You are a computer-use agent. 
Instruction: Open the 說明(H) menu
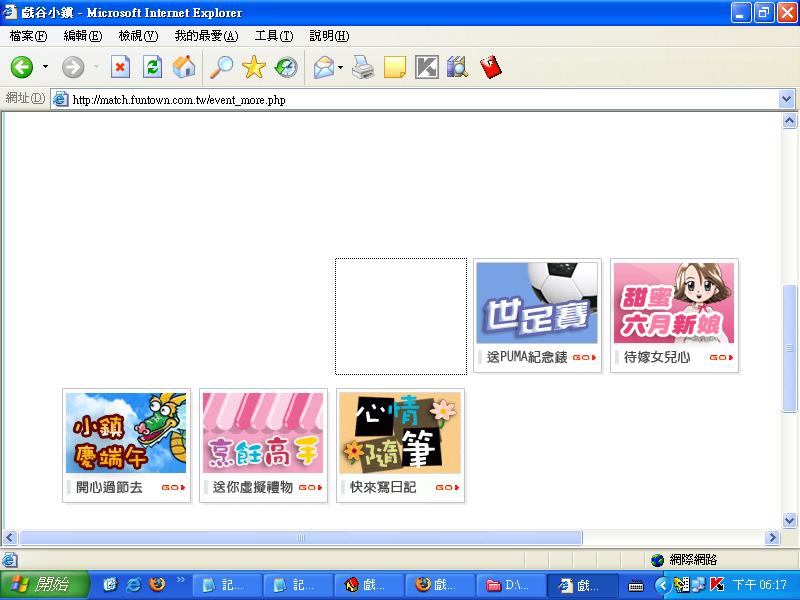coord(329,36)
